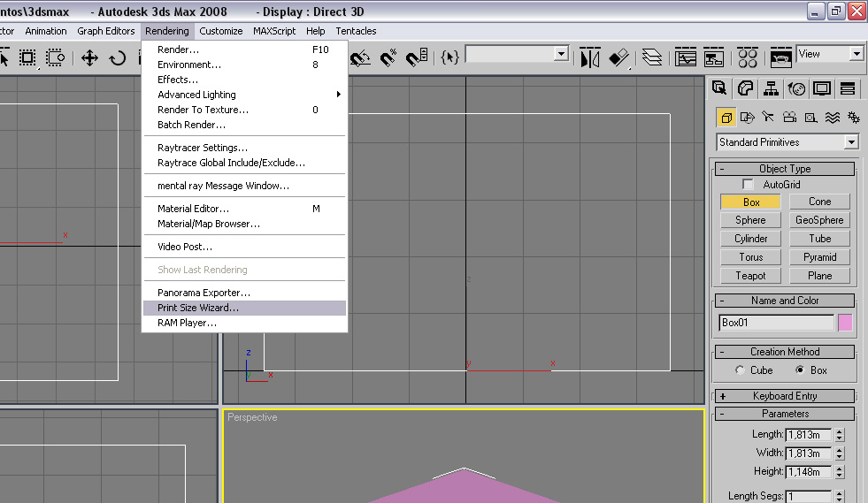
Task: Enable the AutoGrid checkbox
Action: [748, 184]
